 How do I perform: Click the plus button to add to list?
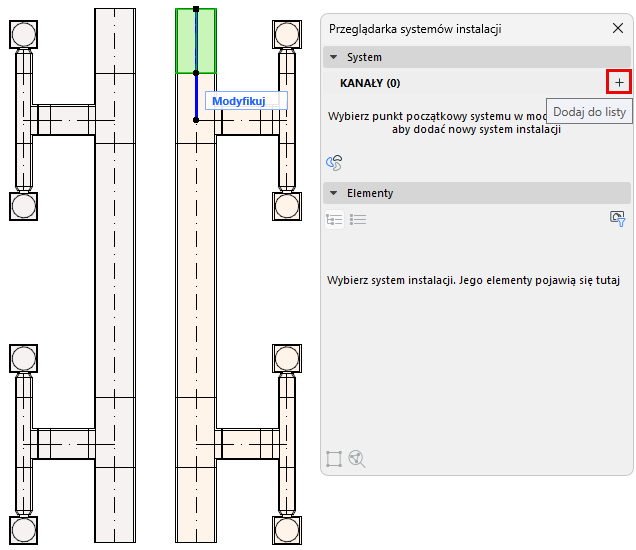(x=619, y=82)
